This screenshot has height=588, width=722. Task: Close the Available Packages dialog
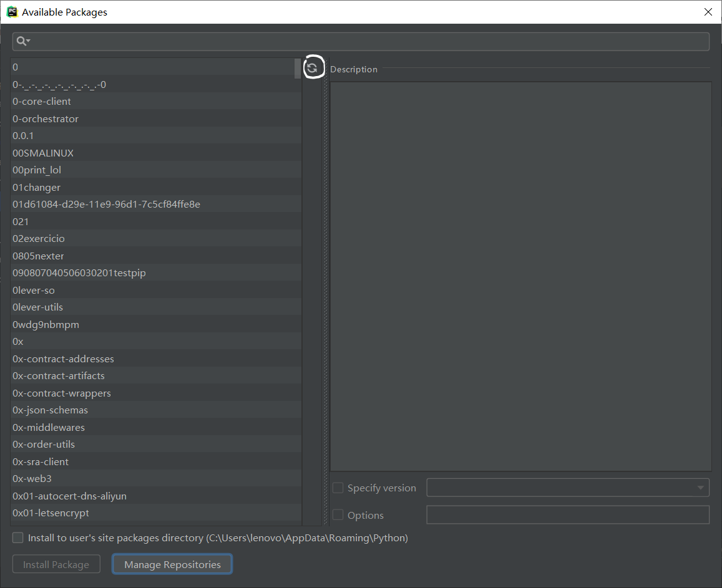[708, 12]
